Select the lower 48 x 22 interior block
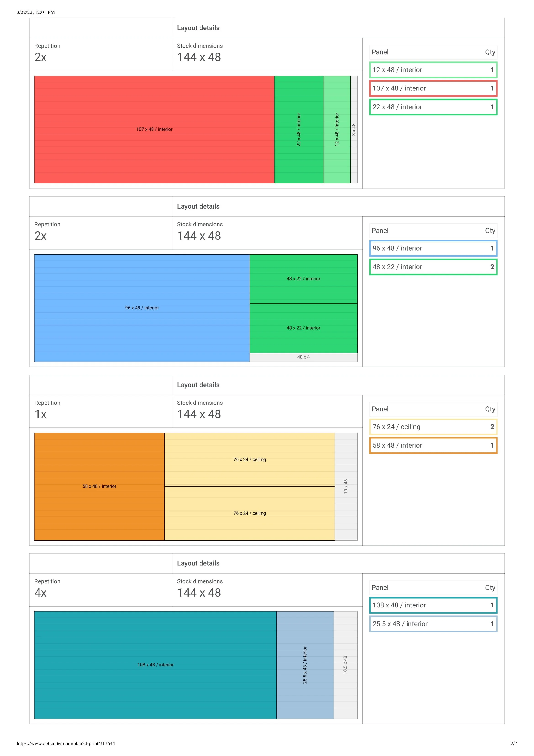The height and width of the screenshot is (756, 534). pyautogui.click(x=303, y=328)
